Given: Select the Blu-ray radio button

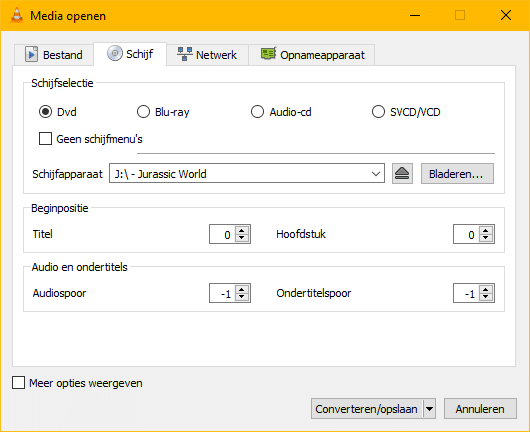Looking at the screenshot, I should [143, 112].
